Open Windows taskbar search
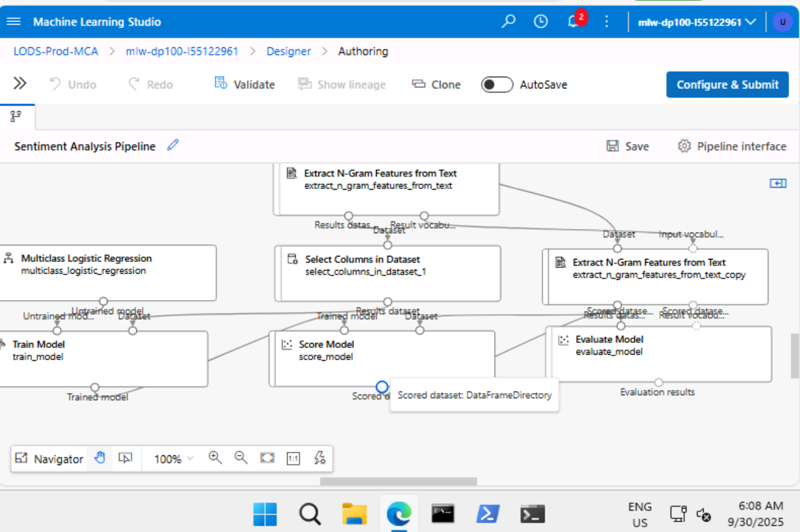Viewport: 800px width, 532px height. coord(310,514)
